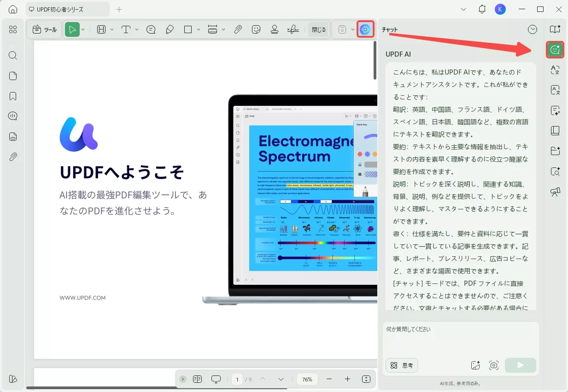Image resolution: width=568 pixels, height=392 pixels.
Task: Switch to two-page view mode
Action: 197,379
